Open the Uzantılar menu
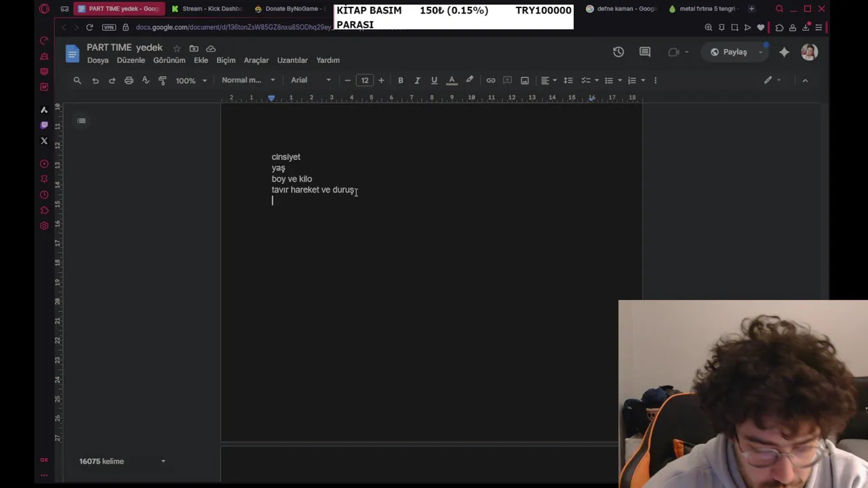The height and width of the screenshot is (488, 868). pyautogui.click(x=292, y=60)
